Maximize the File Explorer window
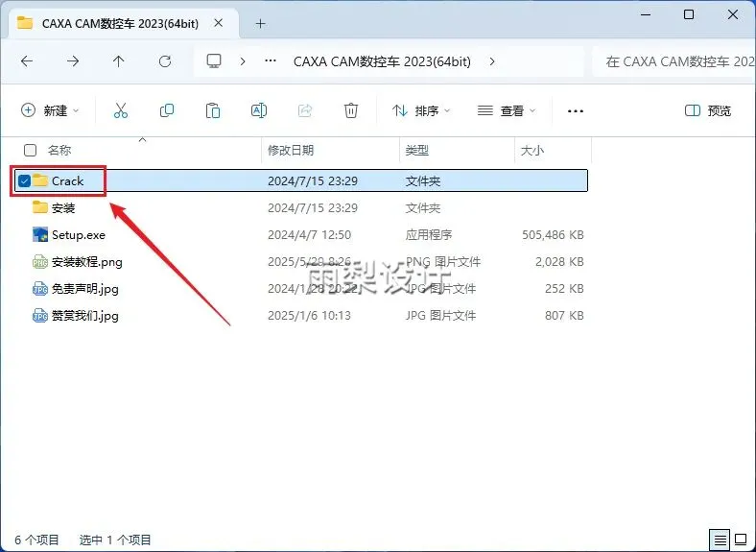Image resolution: width=756 pixels, height=552 pixels. [x=689, y=15]
